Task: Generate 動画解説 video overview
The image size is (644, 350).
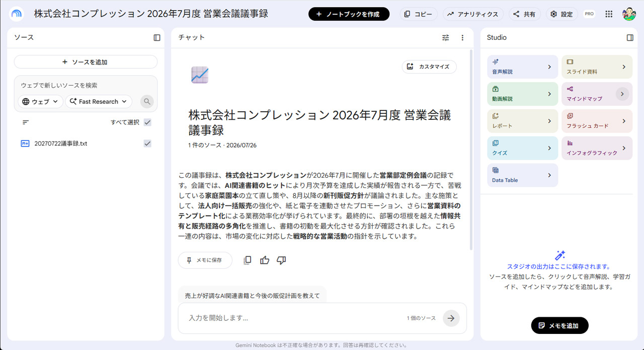Action: (x=522, y=94)
